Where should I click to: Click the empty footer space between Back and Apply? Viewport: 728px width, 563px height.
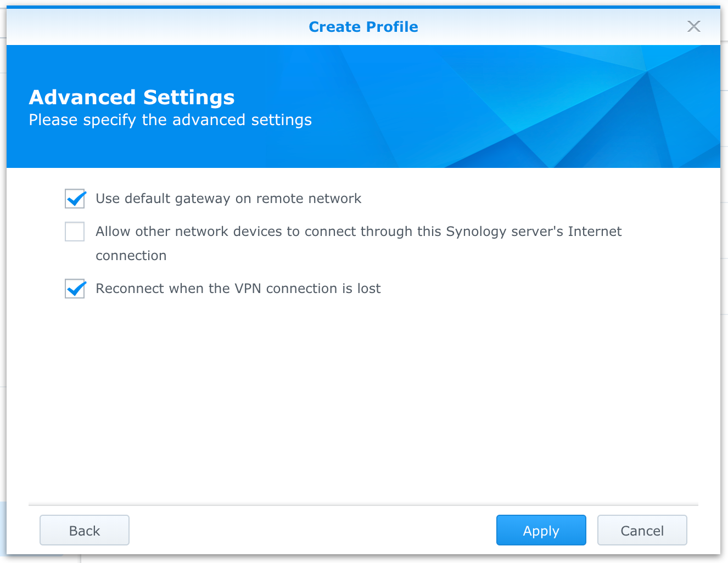313,530
